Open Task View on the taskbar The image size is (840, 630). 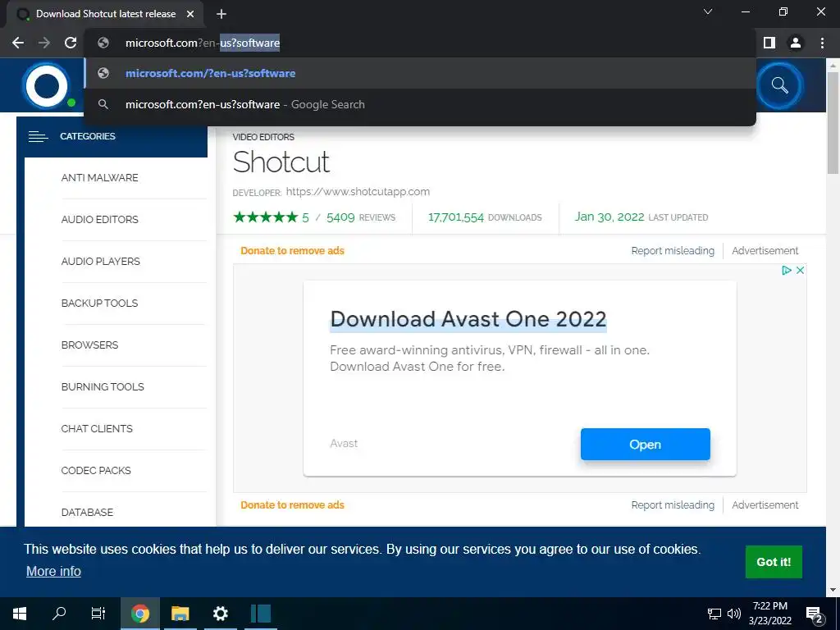(98, 614)
